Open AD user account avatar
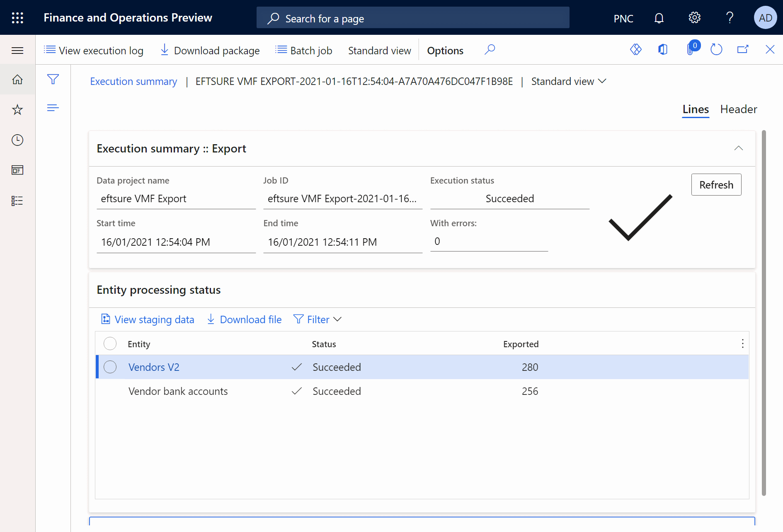 pos(765,18)
